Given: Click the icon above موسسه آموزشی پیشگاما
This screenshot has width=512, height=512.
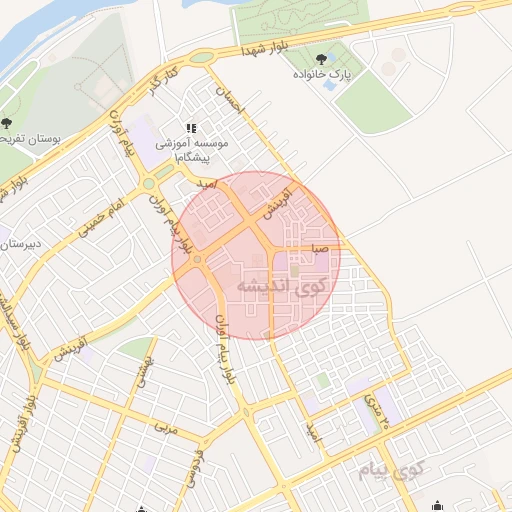Looking at the screenshot, I should [x=191, y=128].
